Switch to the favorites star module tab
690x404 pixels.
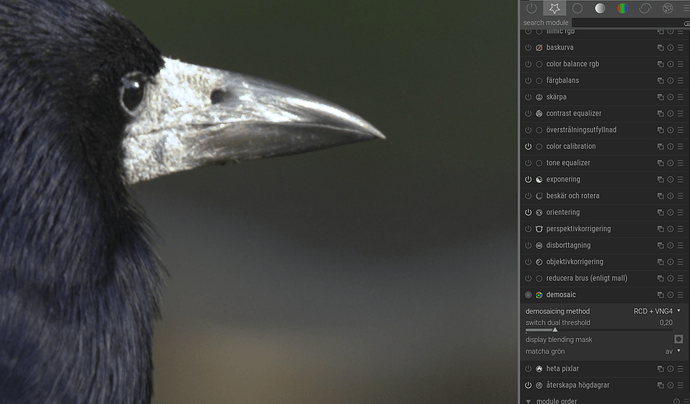(554, 8)
